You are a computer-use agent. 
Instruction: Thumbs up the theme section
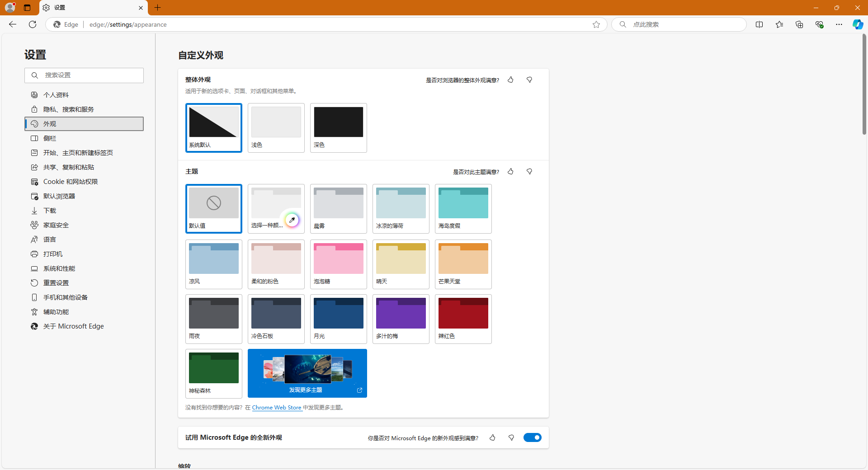tap(510, 172)
